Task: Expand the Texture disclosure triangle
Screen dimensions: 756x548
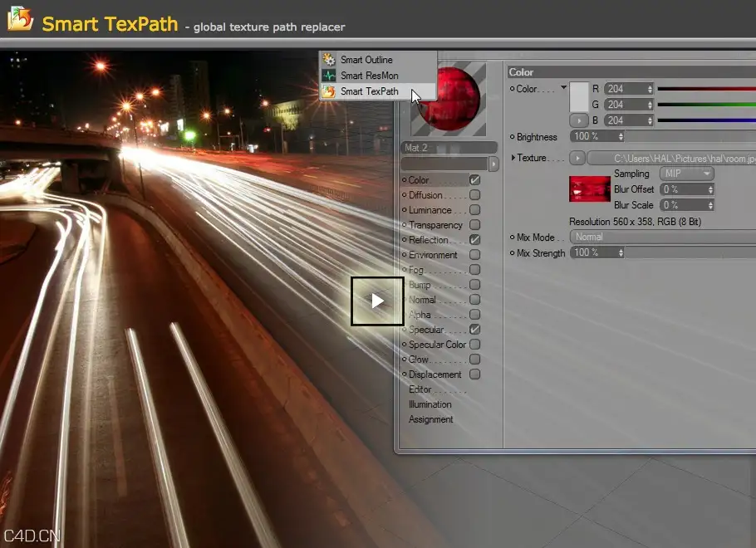Action: pyautogui.click(x=513, y=158)
